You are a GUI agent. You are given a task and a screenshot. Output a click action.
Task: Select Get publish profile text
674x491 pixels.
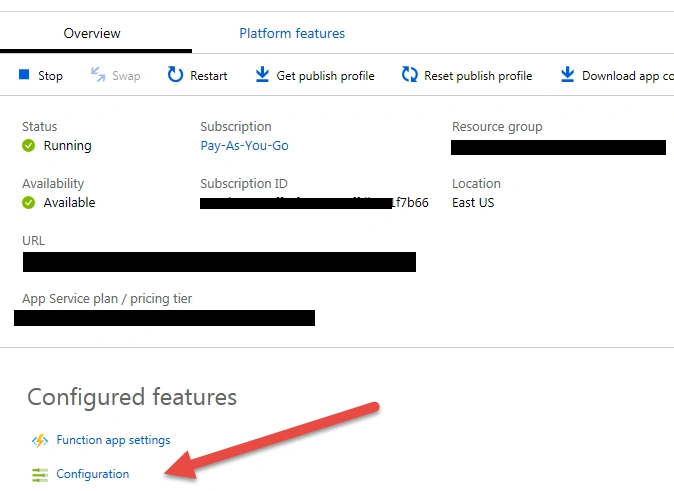click(x=325, y=76)
